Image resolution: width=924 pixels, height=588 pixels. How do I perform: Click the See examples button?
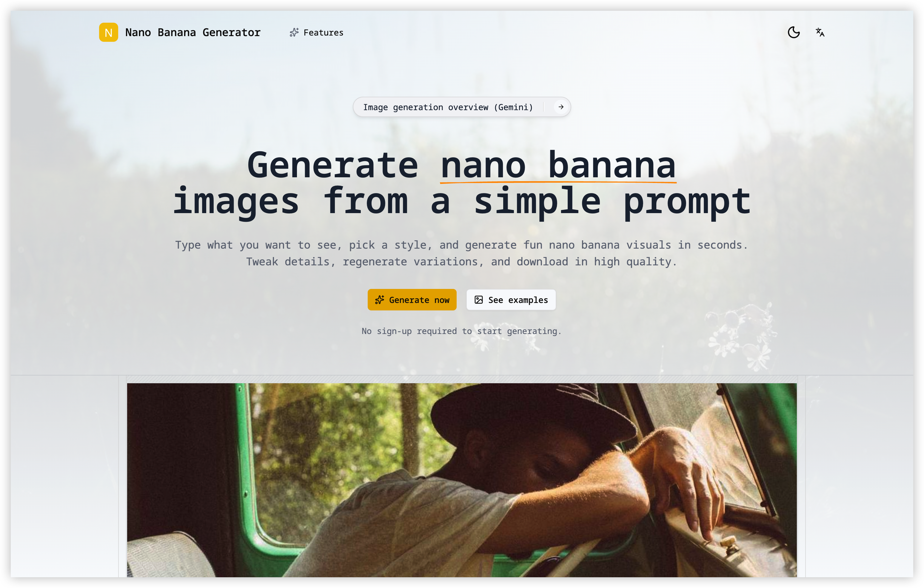click(x=511, y=300)
